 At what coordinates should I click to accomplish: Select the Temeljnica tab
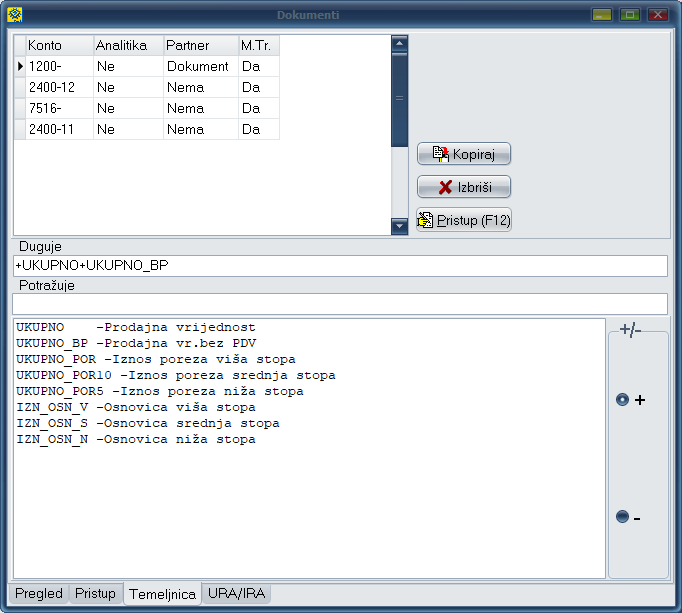162,594
